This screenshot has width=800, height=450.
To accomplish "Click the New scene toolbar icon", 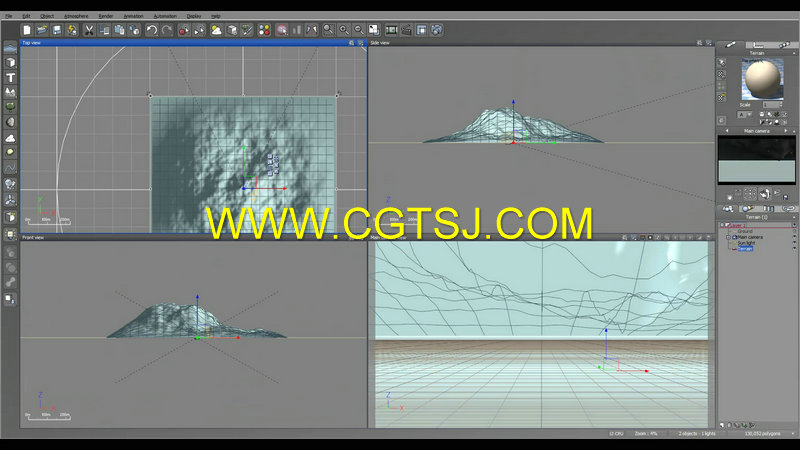I will [x=27, y=30].
